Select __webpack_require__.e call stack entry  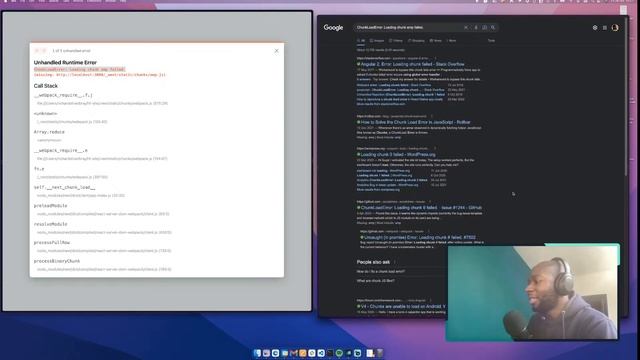point(60,150)
